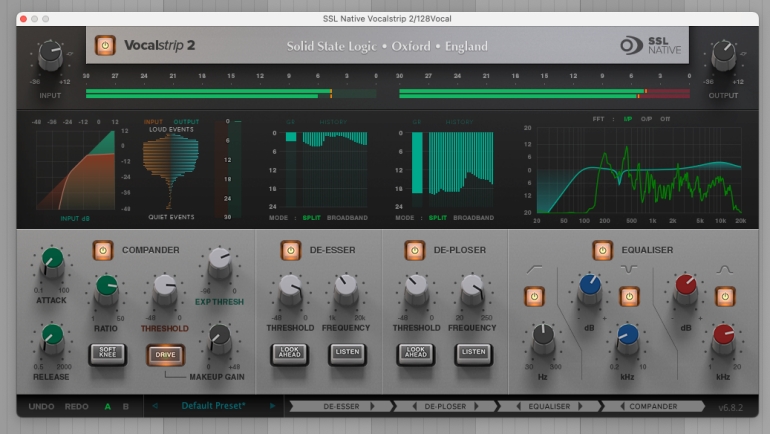The height and width of the screenshot is (434, 770).
Task: Click the Input gain knob
Action: 51,54
